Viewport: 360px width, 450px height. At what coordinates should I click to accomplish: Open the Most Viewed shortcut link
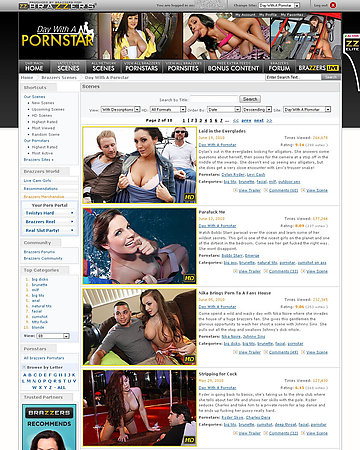click(x=43, y=128)
